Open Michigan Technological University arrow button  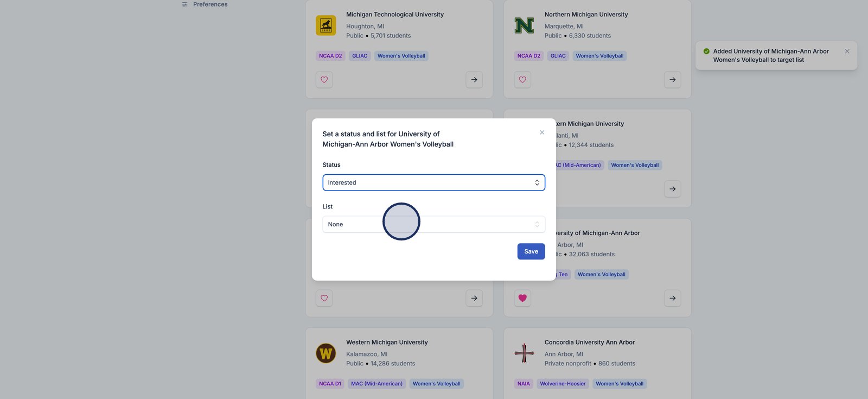pyautogui.click(x=474, y=80)
